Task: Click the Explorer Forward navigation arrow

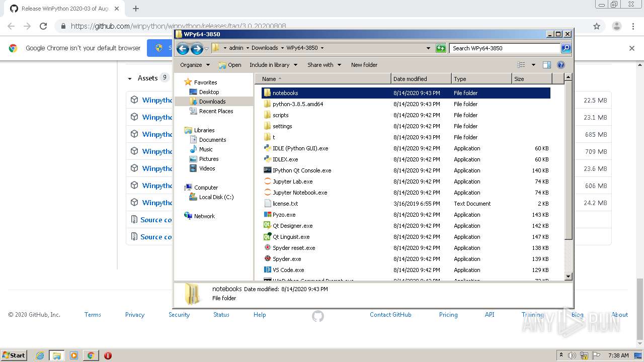Action: [x=197, y=48]
